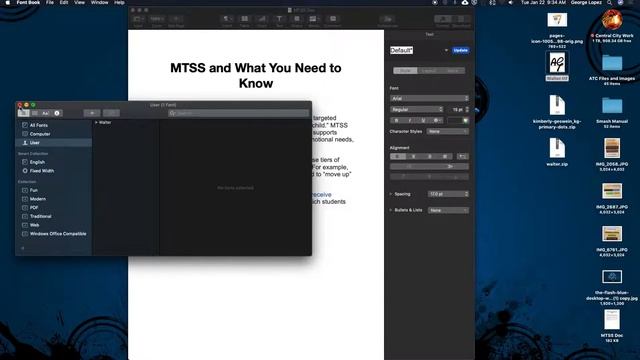Click Insert in Pages toolbar
The image size is (640, 360).
[x=227, y=20]
